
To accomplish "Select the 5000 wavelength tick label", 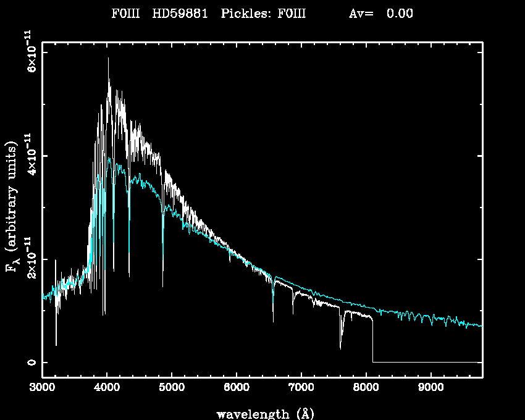I will [171, 388].
